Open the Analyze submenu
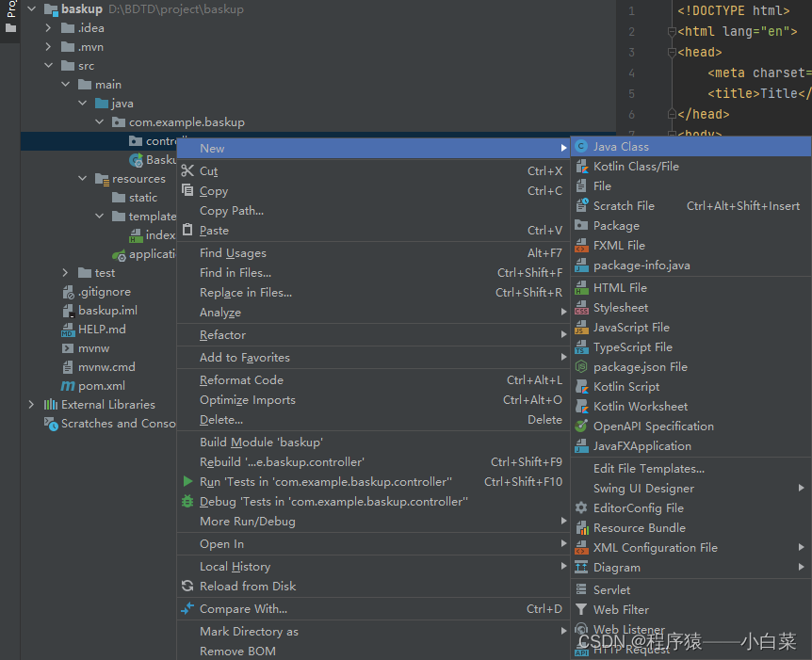The height and width of the screenshot is (660, 812). tap(373, 313)
